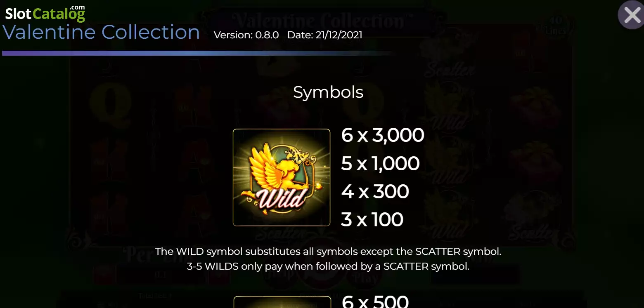Click the WILD substitutes description text
Viewport: 644px width, 308px height.
point(328,252)
